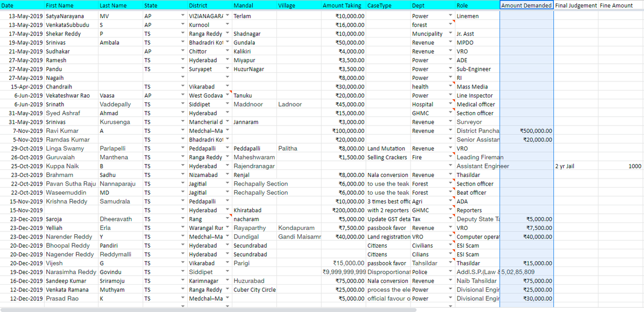Viewport: 644px width, 312px height.
Task: Select the Fine Amount column header
Action: (x=621, y=5)
